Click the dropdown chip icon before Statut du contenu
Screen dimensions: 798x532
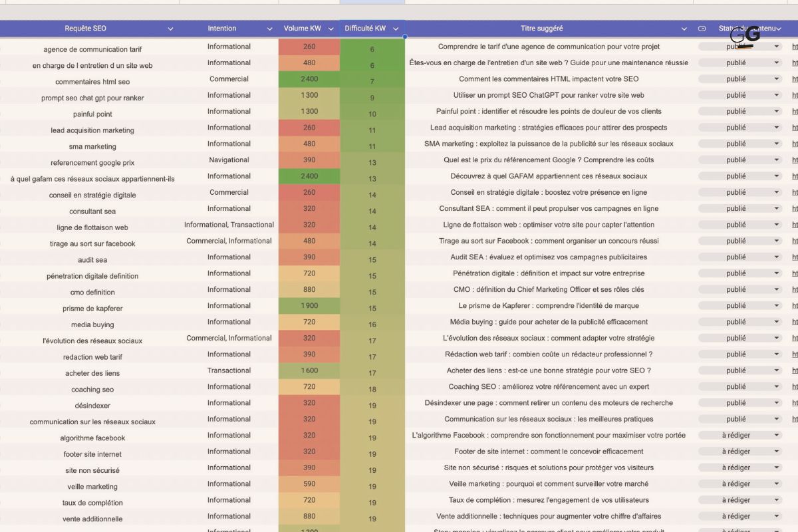point(702,29)
